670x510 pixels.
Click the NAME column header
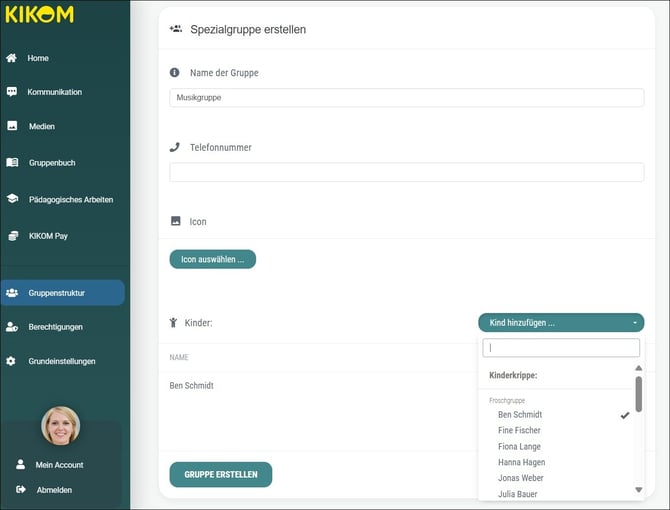[x=179, y=357]
